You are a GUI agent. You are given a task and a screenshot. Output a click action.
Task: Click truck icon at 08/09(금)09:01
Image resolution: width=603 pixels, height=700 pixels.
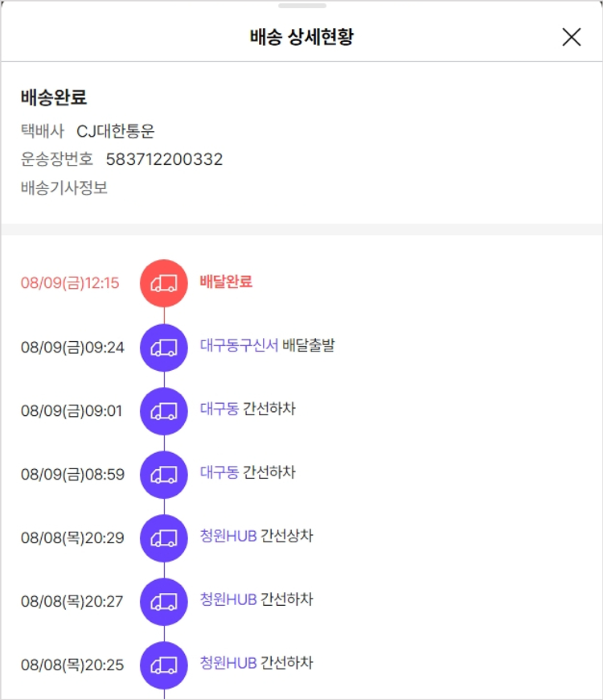tap(164, 410)
